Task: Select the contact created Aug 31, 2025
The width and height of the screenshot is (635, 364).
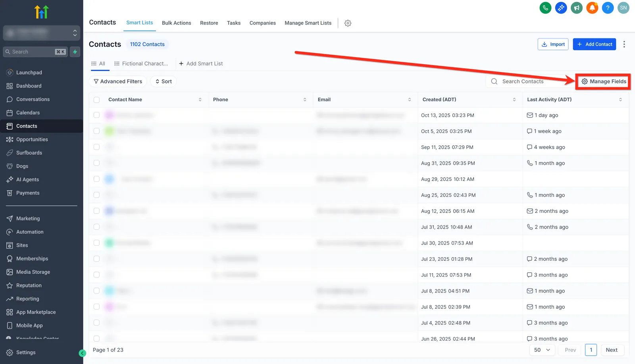Action: pyautogui.click(x=96, y=163)
